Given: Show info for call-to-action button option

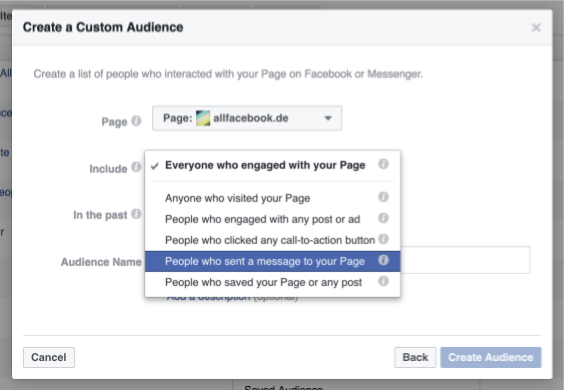Looking at the screenshot, I should [384, 239].
